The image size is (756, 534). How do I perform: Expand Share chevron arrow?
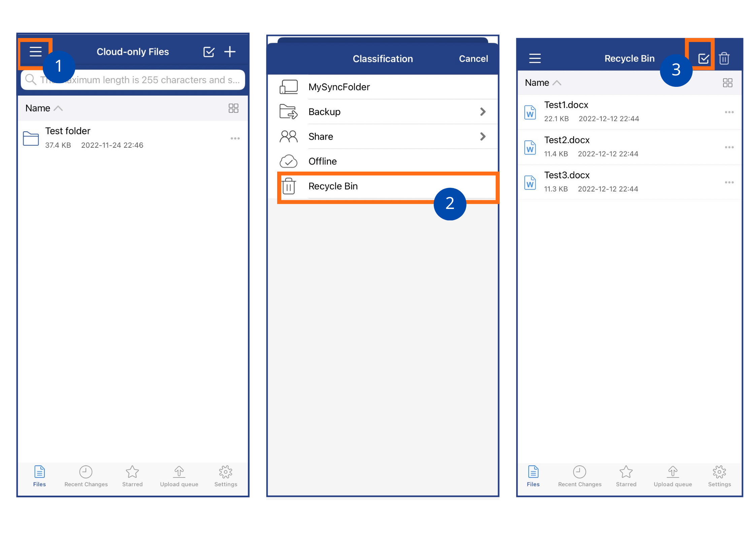483,137
